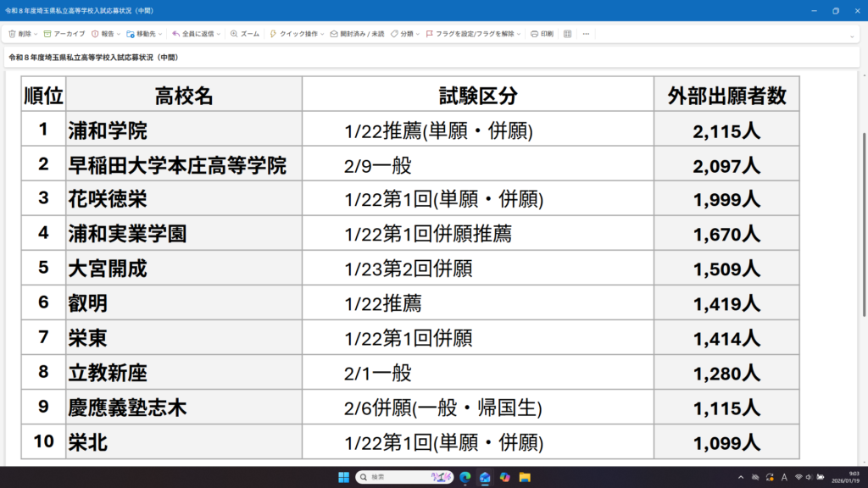The height and width of the screenshot is (488, 868).
Task: Expand the ribbon chevron at toolbar's right end
Action: (852, 36)
